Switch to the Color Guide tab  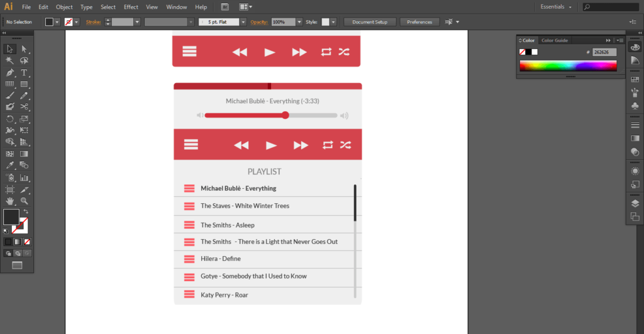pyautogui.click(x=555, y=40)
